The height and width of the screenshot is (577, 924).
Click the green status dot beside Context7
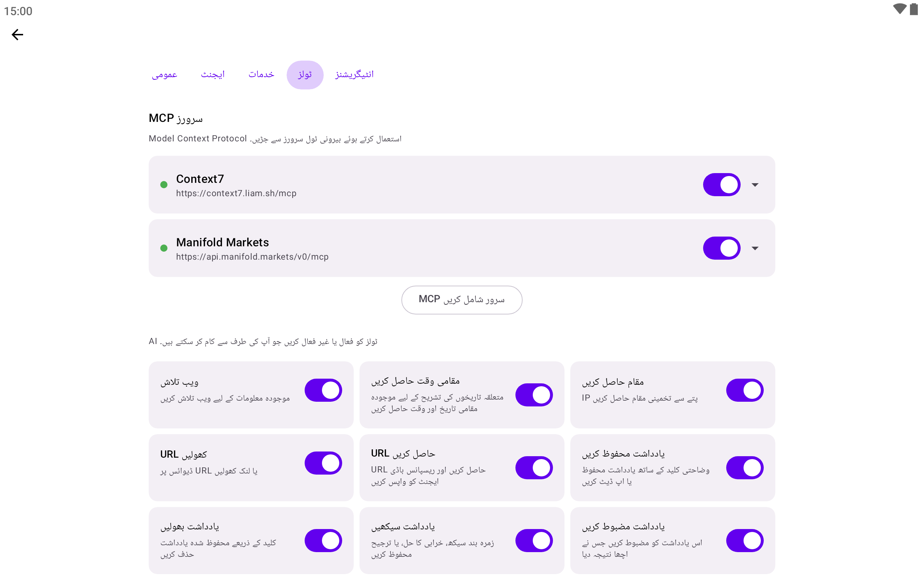click(x=164, y=185)
